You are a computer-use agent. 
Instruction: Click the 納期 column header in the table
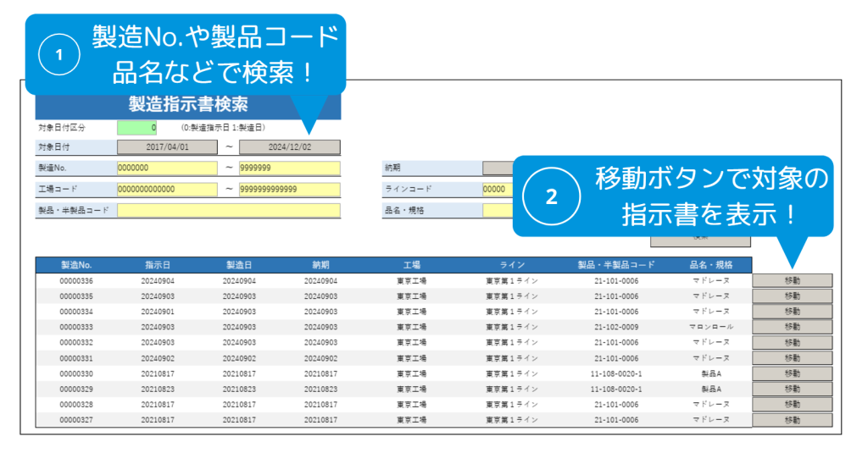tap(320, 265)
